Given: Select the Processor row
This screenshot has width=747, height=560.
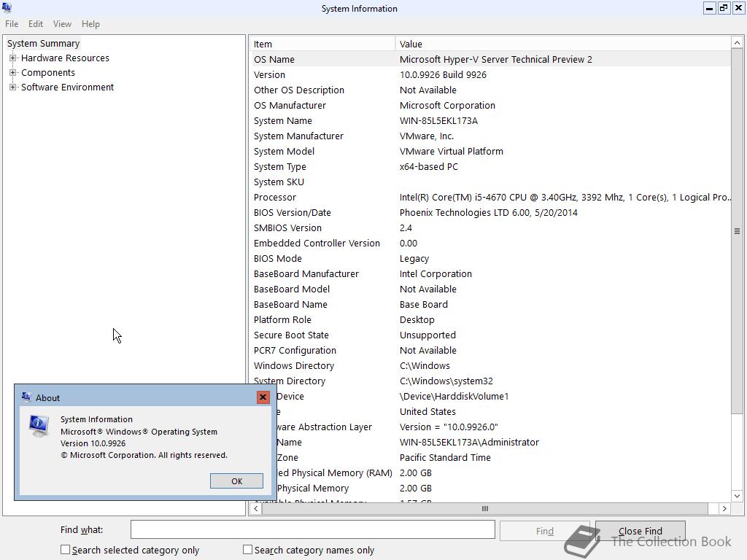Looking at the screenshot, I should [x=489, y=197].
